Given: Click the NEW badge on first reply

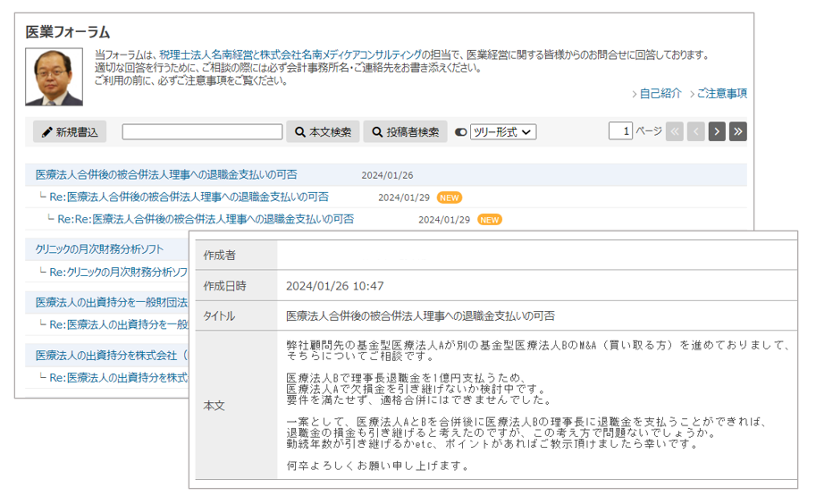Looking at the screenshot, I should [450, 197].
